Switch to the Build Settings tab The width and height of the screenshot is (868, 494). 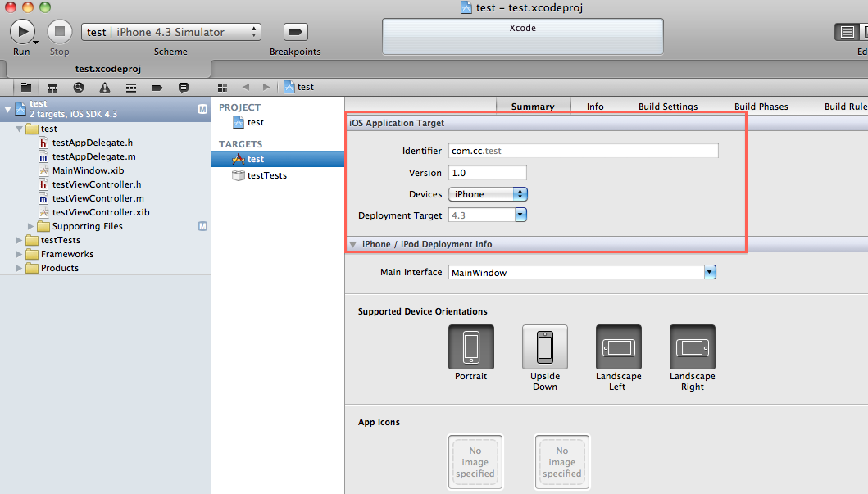click(668, 107)
